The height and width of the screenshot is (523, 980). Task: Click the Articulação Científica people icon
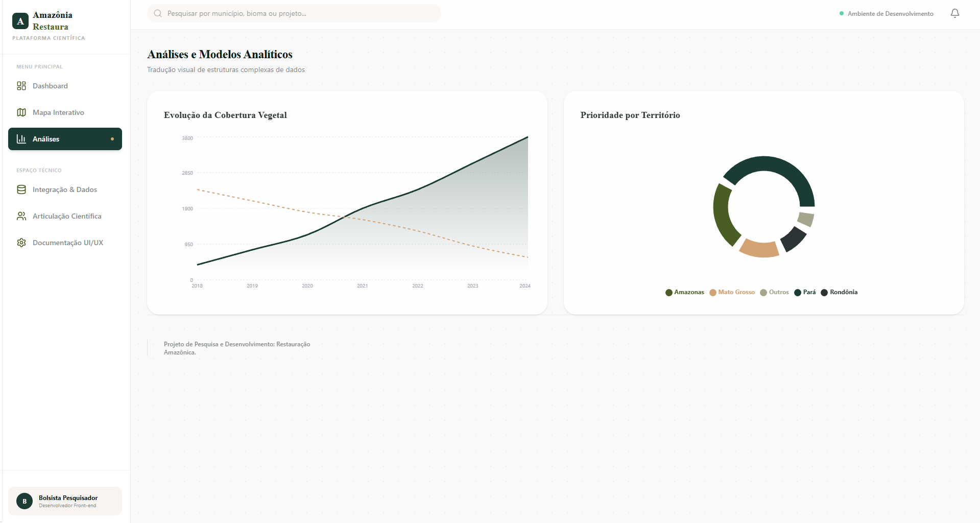(x=21, y=216)
